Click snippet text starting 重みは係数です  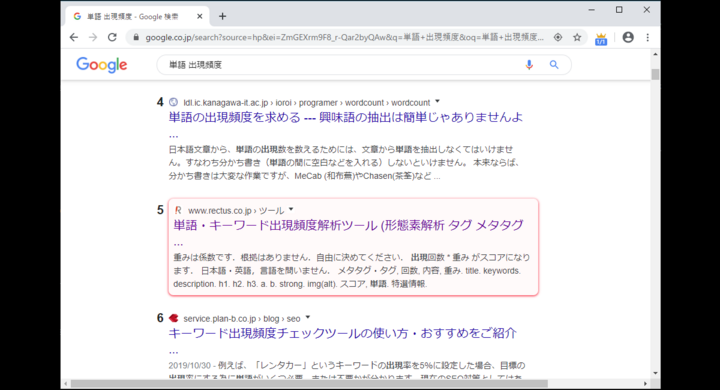(x=352, y=271)
